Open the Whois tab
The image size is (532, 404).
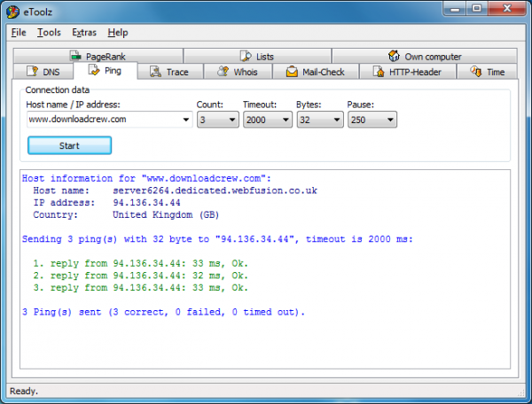pyautogui.click(x=239, y=72)
